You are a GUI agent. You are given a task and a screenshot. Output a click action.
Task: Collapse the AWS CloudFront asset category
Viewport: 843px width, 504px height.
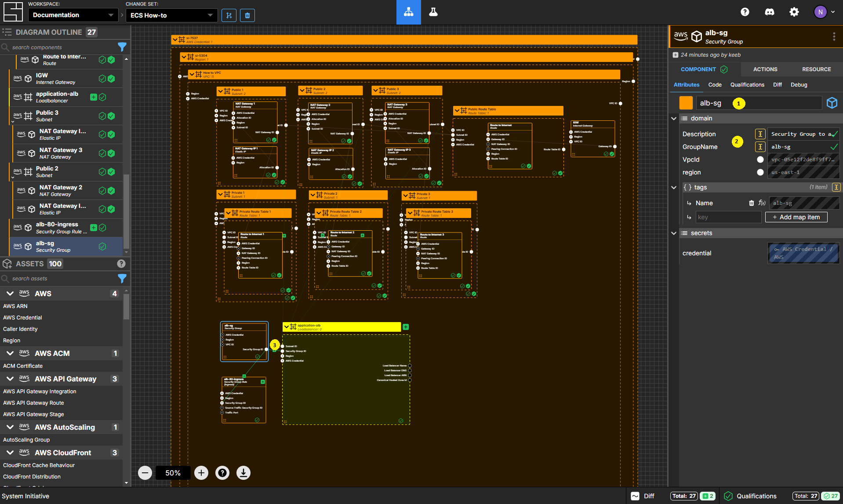(10, 452)
